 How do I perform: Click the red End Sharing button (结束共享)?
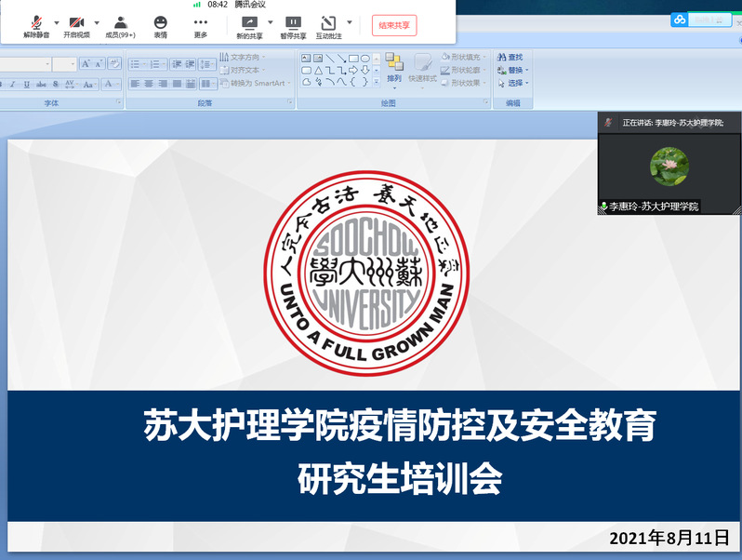pos(394,25)
